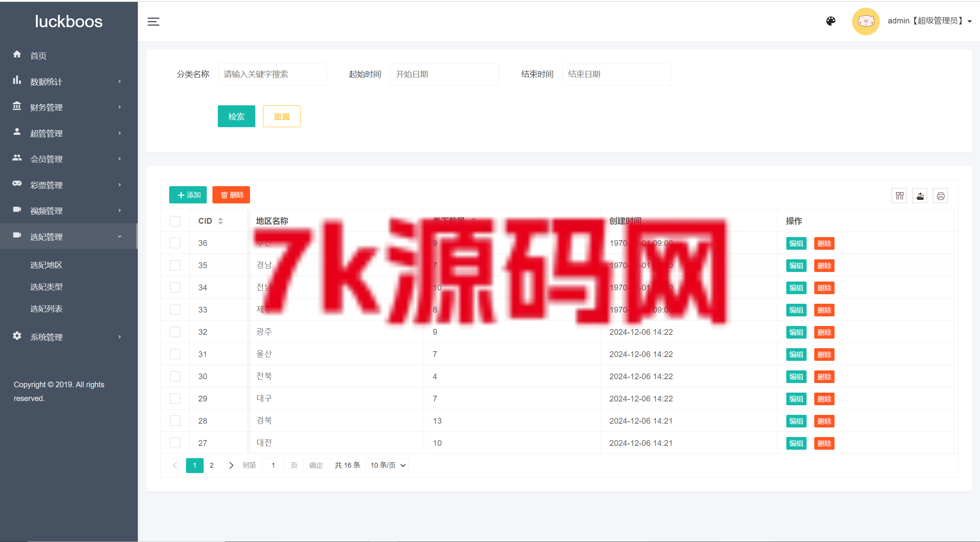Check the row with CID 35
Screen dimensions: 980x542
pyautogui.click(x=175, y=265)
